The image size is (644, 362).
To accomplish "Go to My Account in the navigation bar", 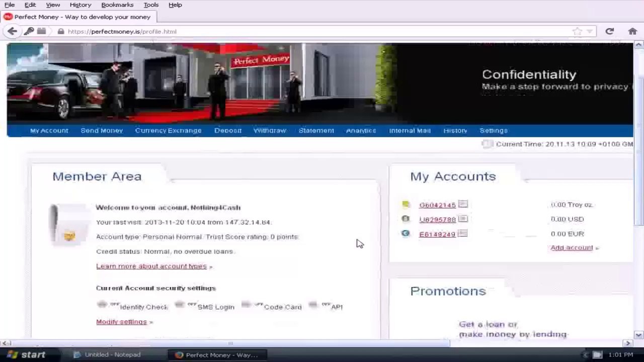I will (49, 131).
